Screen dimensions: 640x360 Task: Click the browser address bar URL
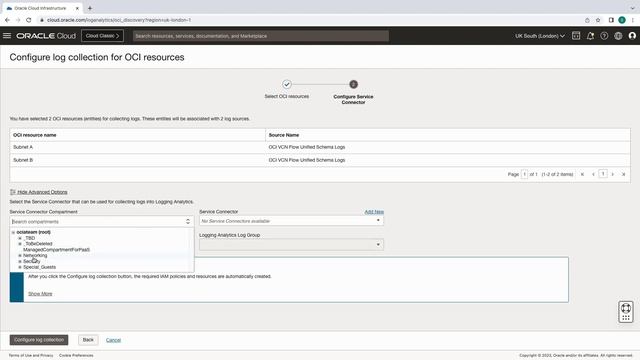click(x=119, y=20)
